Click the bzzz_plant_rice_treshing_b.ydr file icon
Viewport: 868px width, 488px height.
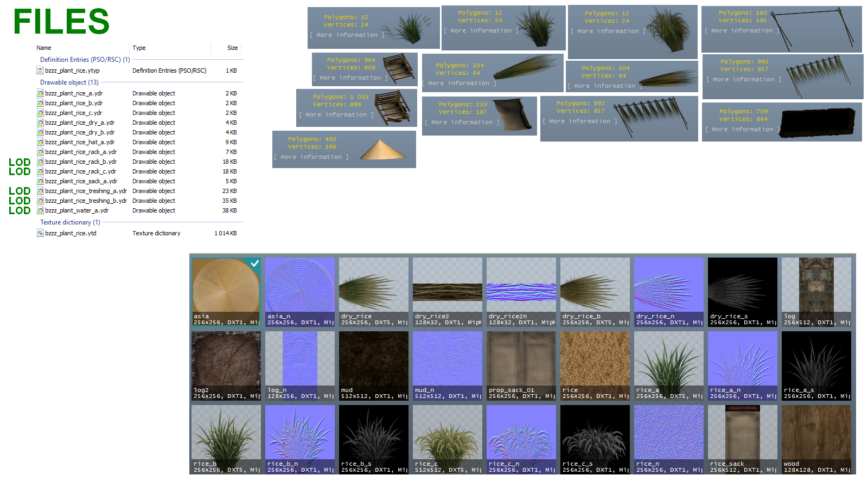click(40, 200)
